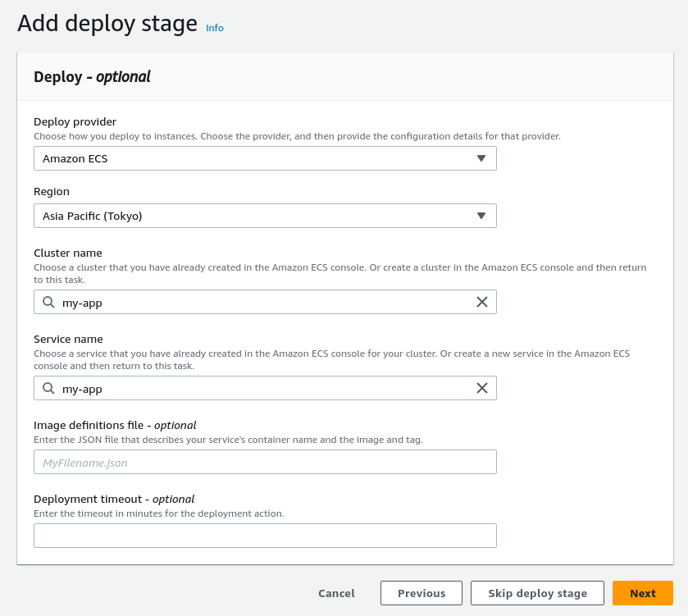Click the Deploy - optional section header
This screenshot has width=688, height=616.
(x=92, y=77)
